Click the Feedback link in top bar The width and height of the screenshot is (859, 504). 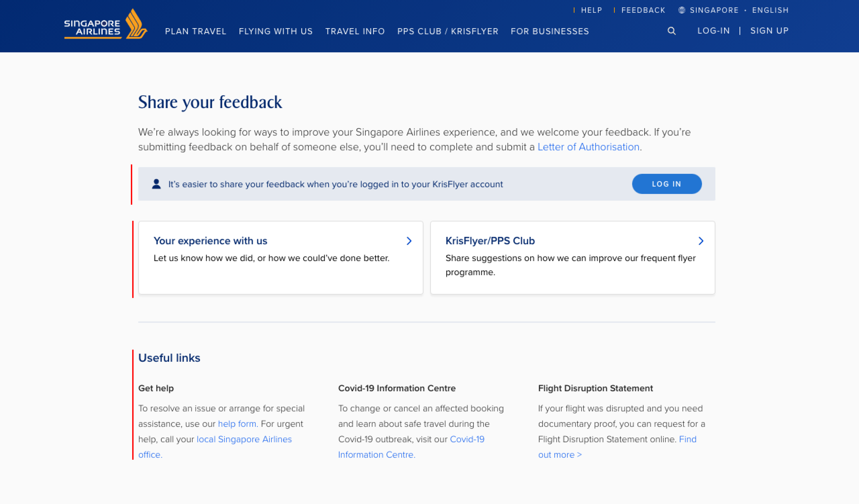click(643, 10)
